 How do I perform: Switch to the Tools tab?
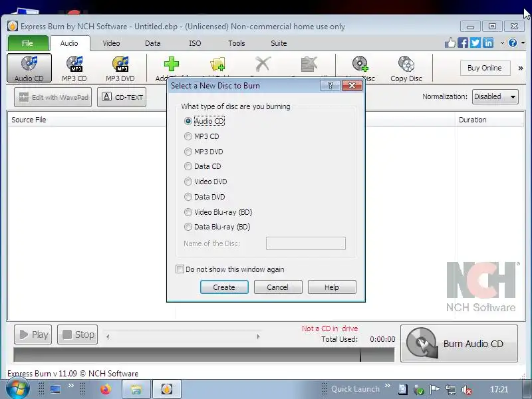coord(237,43)
